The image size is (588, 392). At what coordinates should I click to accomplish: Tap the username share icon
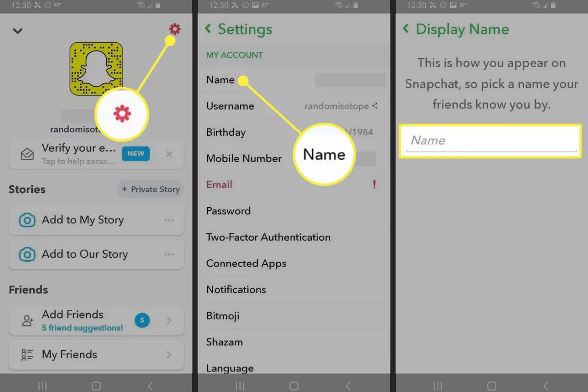(x=375, y=106)
